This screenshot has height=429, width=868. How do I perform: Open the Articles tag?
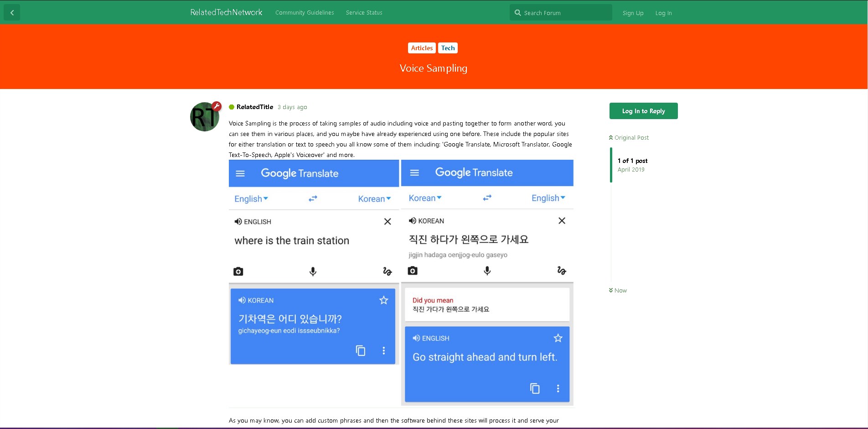click(422, 48)
